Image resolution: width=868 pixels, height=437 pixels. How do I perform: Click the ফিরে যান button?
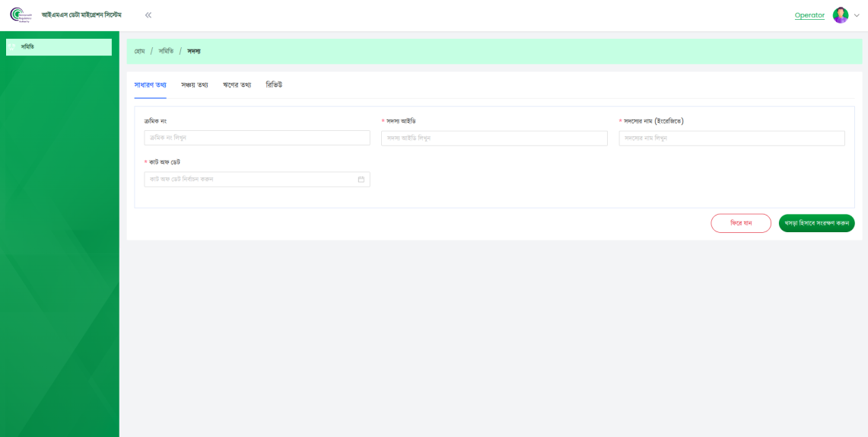pos(740,223)
